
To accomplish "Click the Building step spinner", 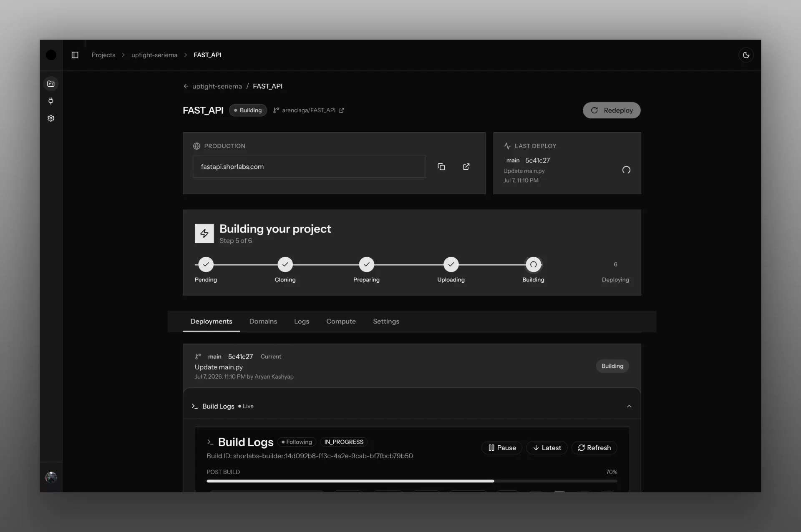I will point(534,264).
